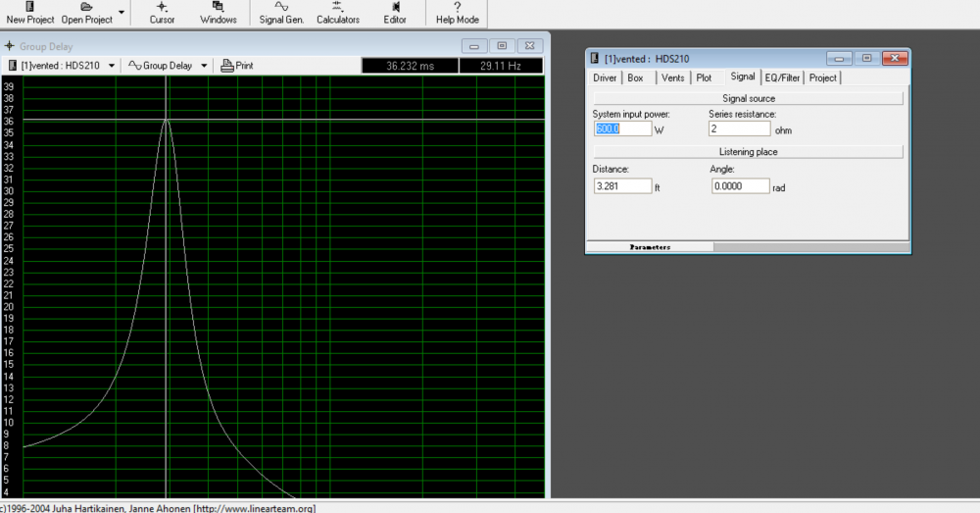Maximize the [1]vented : HDS210 properties window
Viewport: 980px width, 513px height.
click(x=867, y=58)
